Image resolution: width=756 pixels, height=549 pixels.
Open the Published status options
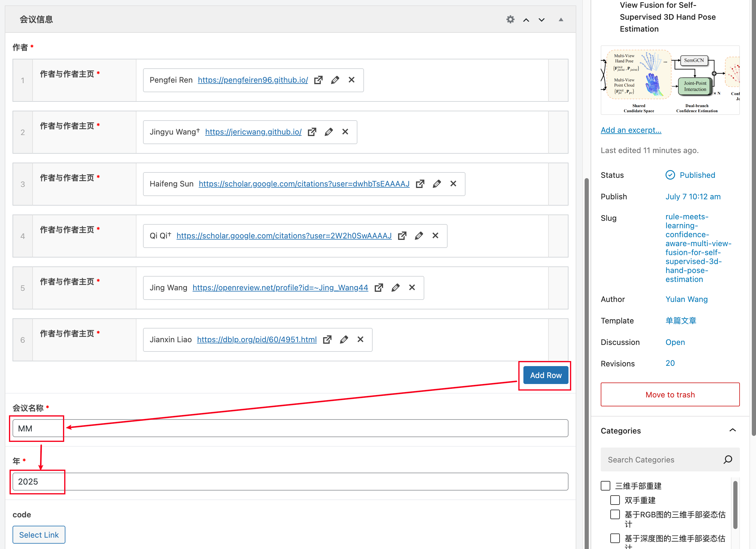pos(697,175)
